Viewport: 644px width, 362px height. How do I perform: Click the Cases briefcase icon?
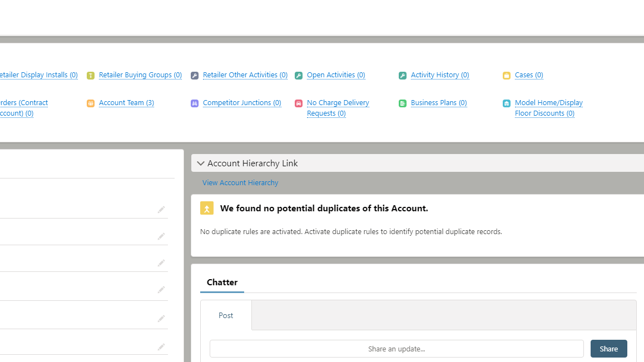pyautogui.click(x=507, y=76)
